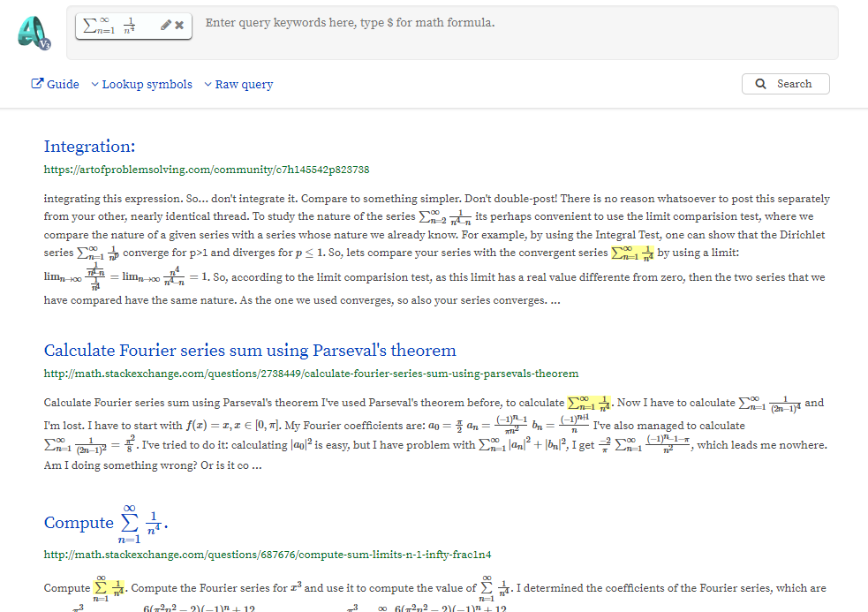This screenshot has height=612, width=868.
Task: Expand the Raw query section
Action: (238, 85)
